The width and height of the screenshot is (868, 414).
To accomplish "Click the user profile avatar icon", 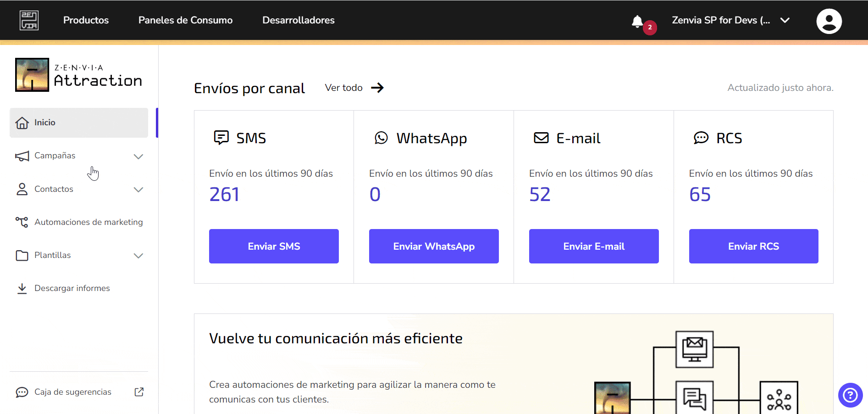I will (x=829, y=21).
